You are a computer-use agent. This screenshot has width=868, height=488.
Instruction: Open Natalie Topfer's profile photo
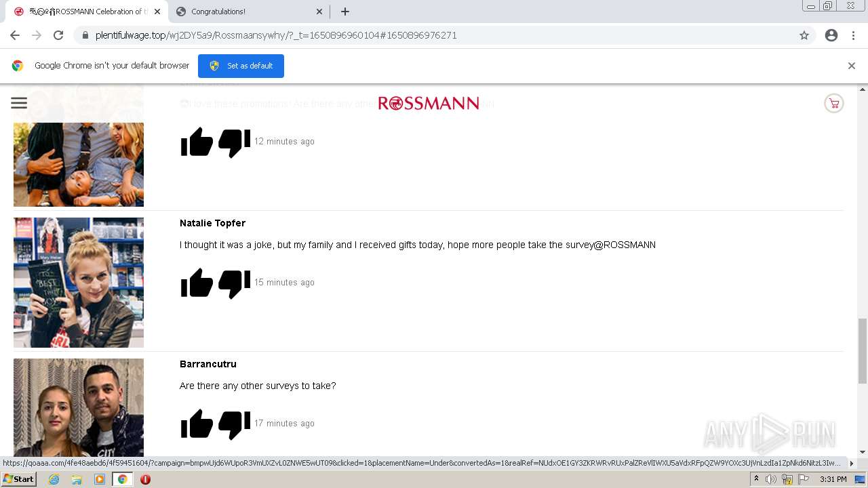point(79,283)
